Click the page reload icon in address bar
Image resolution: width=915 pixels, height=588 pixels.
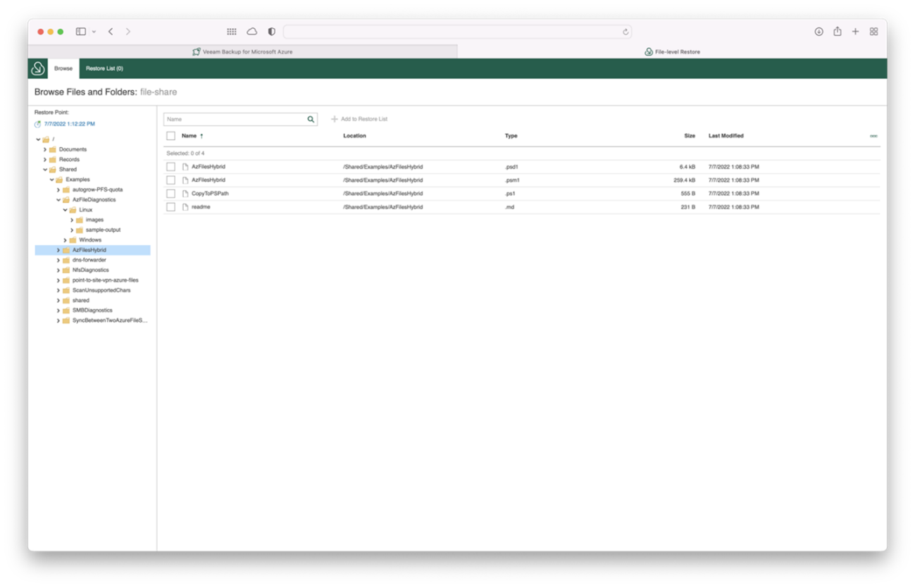coord(625,32)
